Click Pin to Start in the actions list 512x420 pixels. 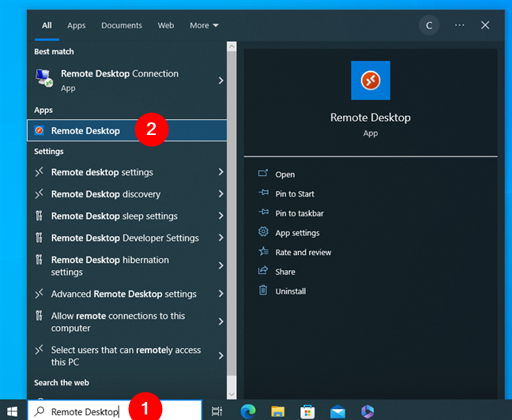[294, 193]
